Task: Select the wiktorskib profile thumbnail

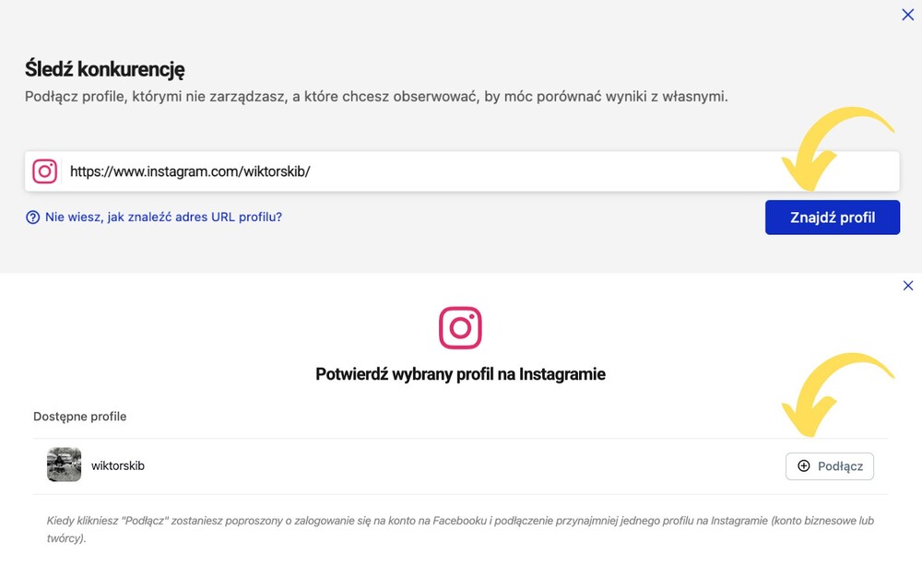Action: (65, 465)
